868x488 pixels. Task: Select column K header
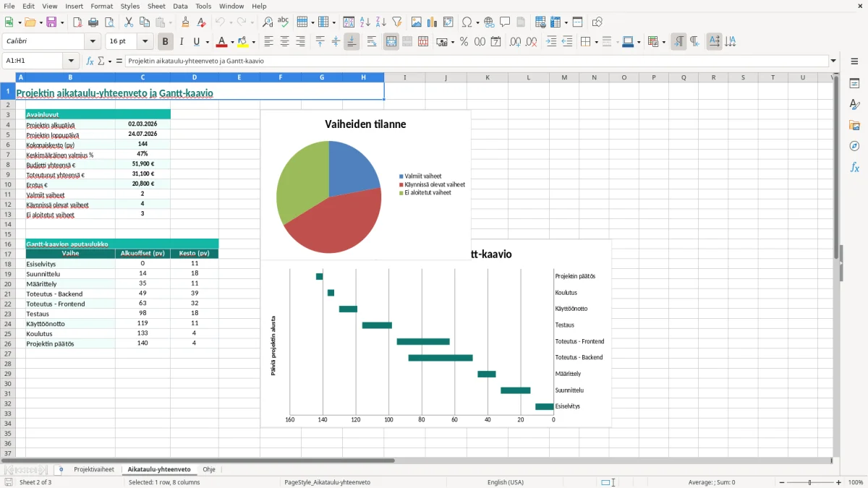pos(488,77)
